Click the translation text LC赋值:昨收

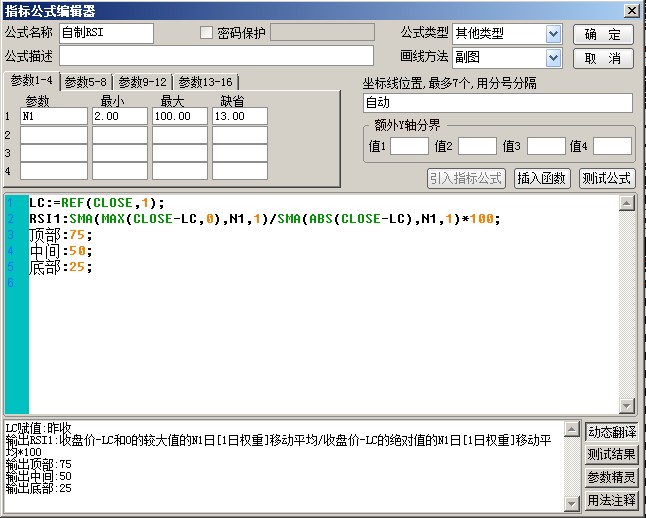pyautogui.click(x=39, y=428)
